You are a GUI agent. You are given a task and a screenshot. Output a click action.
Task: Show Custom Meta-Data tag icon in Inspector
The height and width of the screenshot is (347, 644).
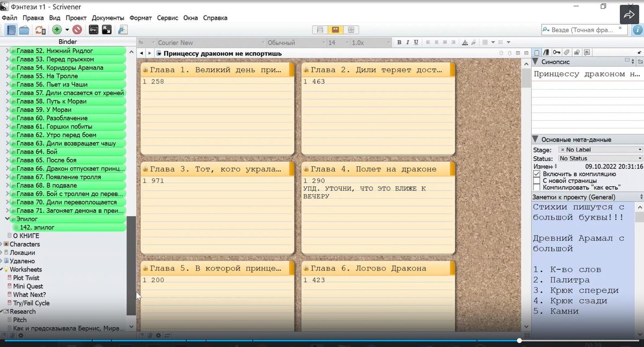tap(567, 52)
